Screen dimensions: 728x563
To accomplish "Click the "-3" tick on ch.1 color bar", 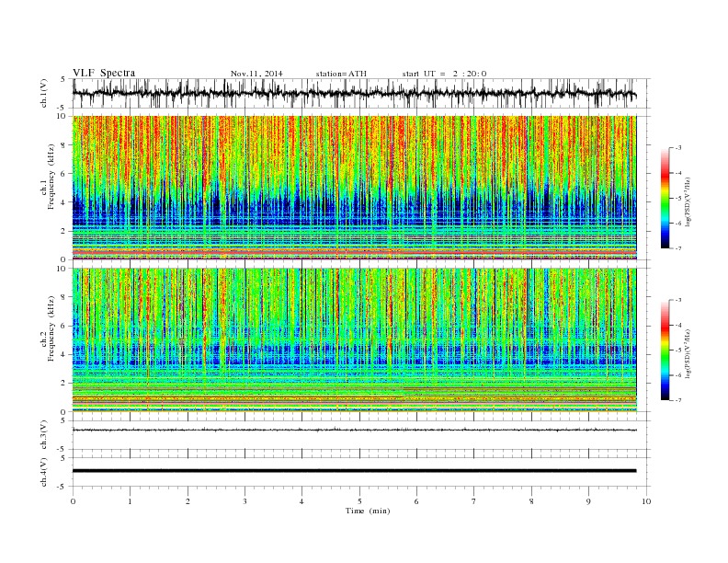I will pyautogui.click(x=677, y=148).
